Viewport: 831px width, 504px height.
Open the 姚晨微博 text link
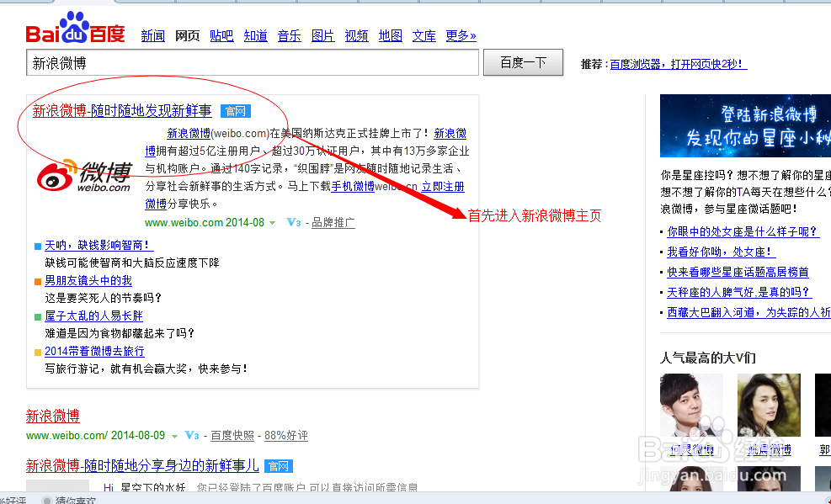[x=769, y=450]
